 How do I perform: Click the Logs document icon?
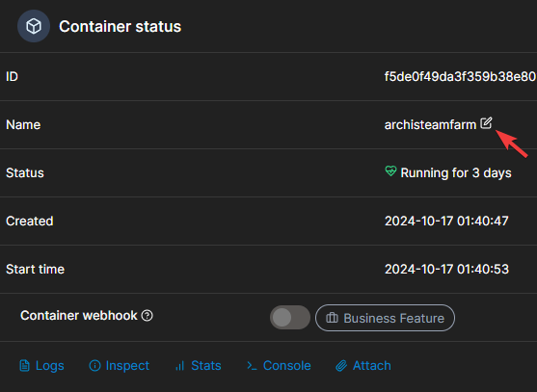point(24,366)
